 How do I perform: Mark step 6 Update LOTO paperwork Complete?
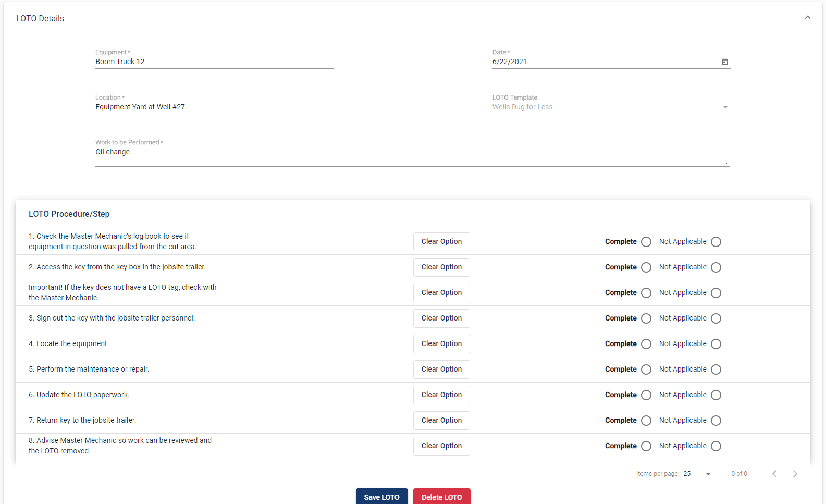coord(646,395)
